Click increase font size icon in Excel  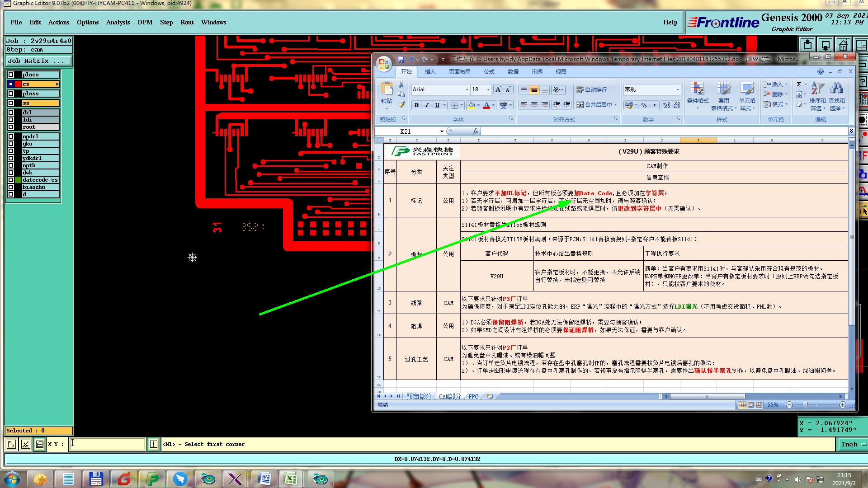[498, 89]
